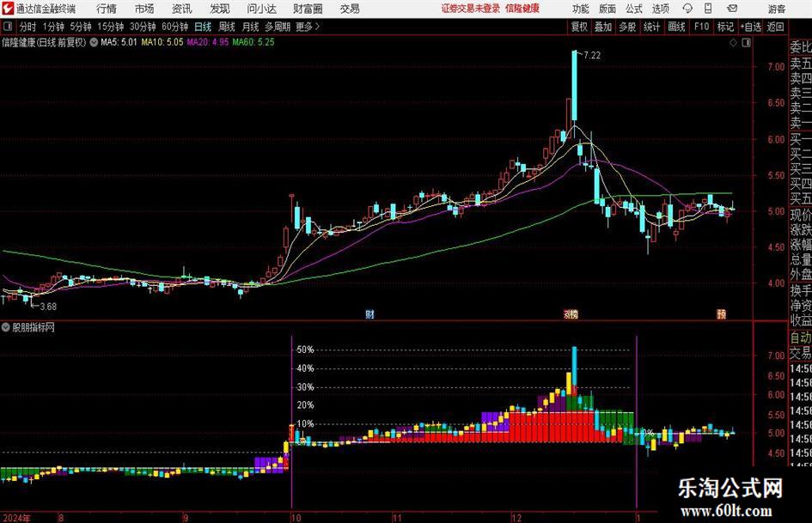The width and height of the screenshot is (812, 523).
Task: Open the 市场 menu
Action: (x=144, y=9)
